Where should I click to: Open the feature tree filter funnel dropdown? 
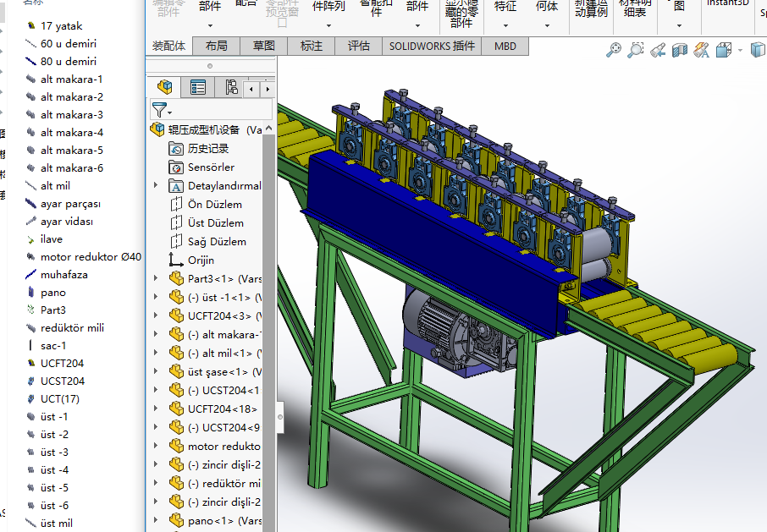coord(161,110)
